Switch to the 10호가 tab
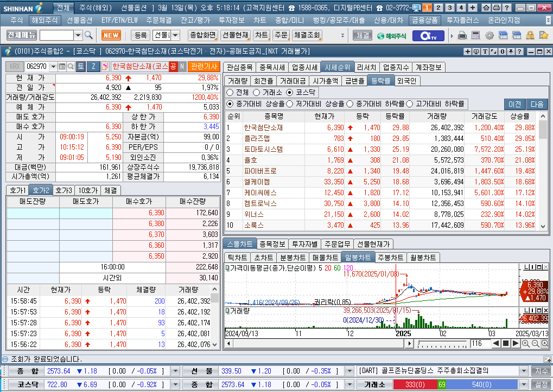Screen dimensions: 553x392 (x=88, y=190)
